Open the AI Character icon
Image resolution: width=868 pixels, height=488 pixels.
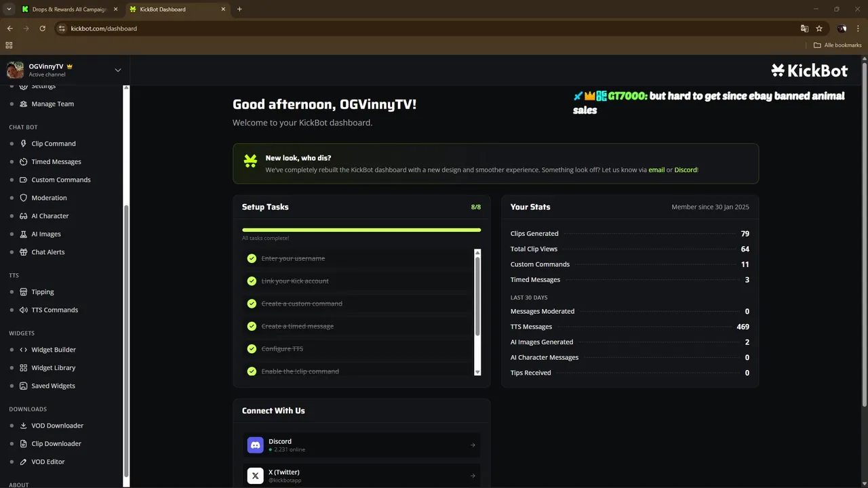(x=24, y=216)
